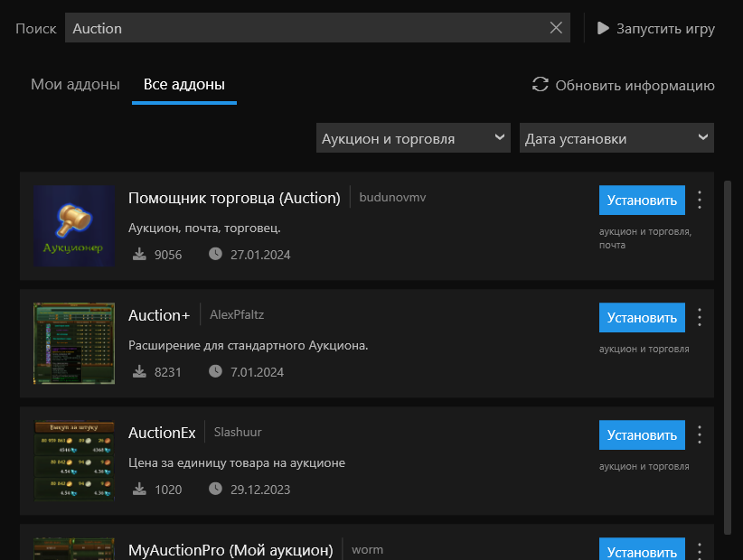
Task: Open the AuctionEx screenshot thumbnail
Action: [74, 461]
